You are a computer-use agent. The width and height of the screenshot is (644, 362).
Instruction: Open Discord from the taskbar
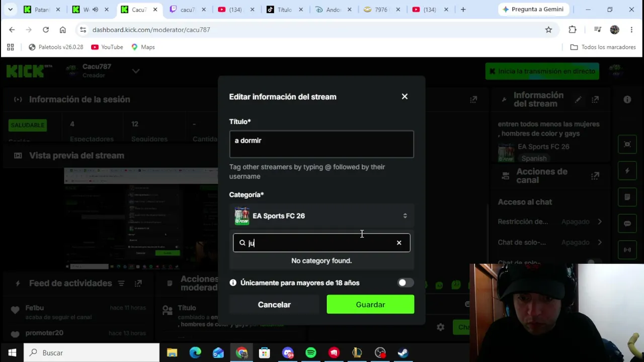[288, 353]
